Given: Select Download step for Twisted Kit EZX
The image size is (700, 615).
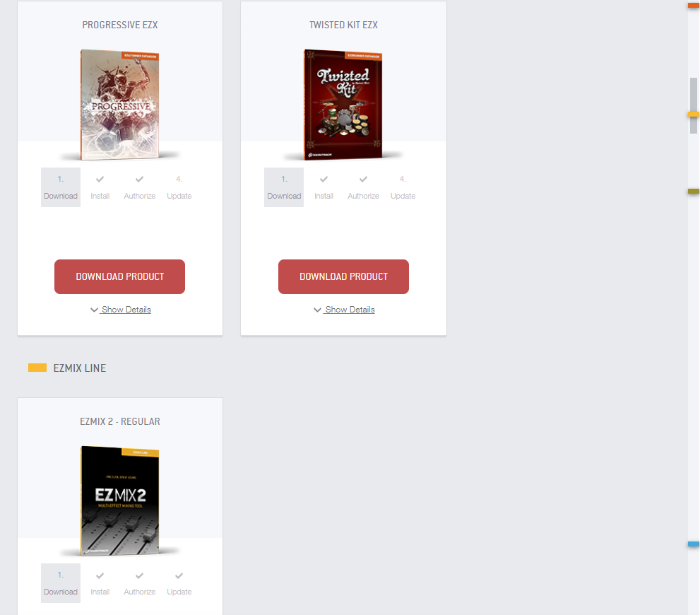Looking at the screenshot, I should click(284, 187).
